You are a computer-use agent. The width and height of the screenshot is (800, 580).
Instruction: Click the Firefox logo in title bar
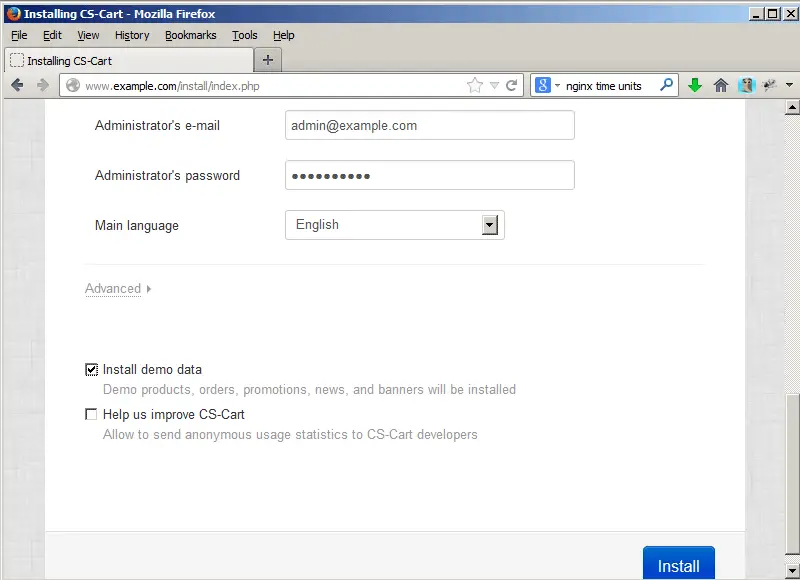(14, 14)
